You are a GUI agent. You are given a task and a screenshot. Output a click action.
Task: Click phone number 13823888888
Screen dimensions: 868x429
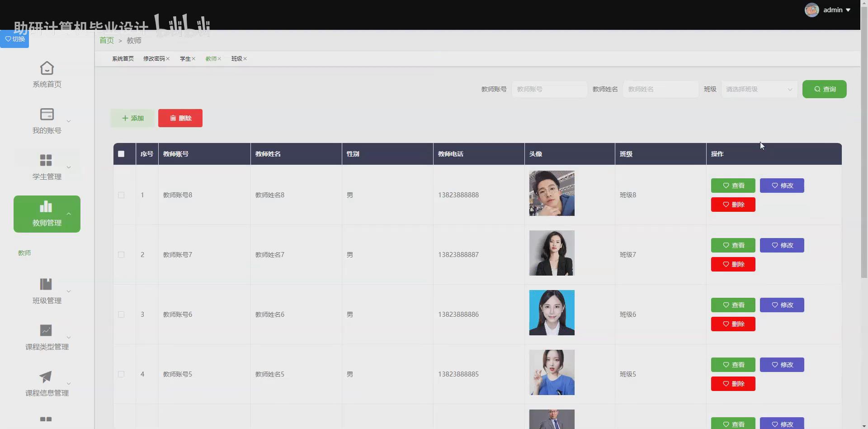(x=458, y=195)
